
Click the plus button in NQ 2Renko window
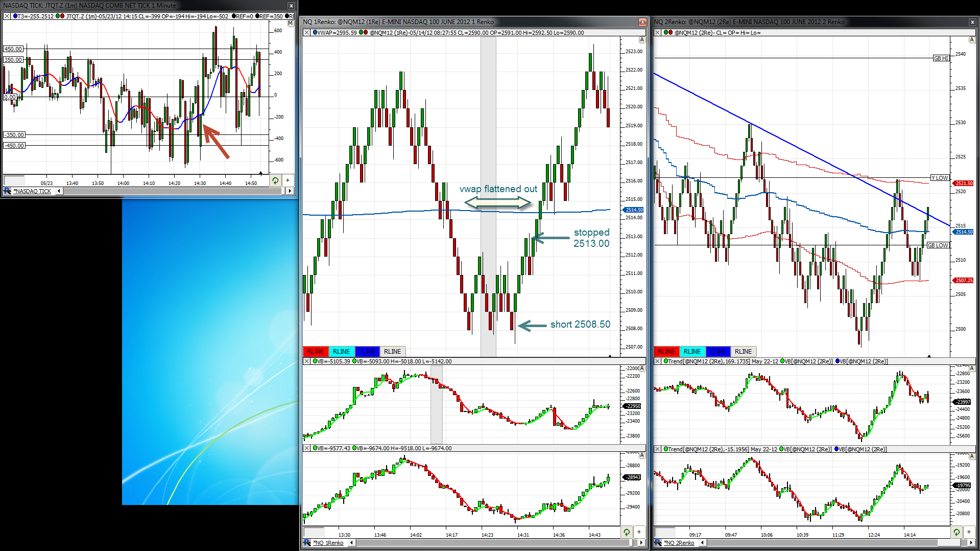tap(969, 532)
